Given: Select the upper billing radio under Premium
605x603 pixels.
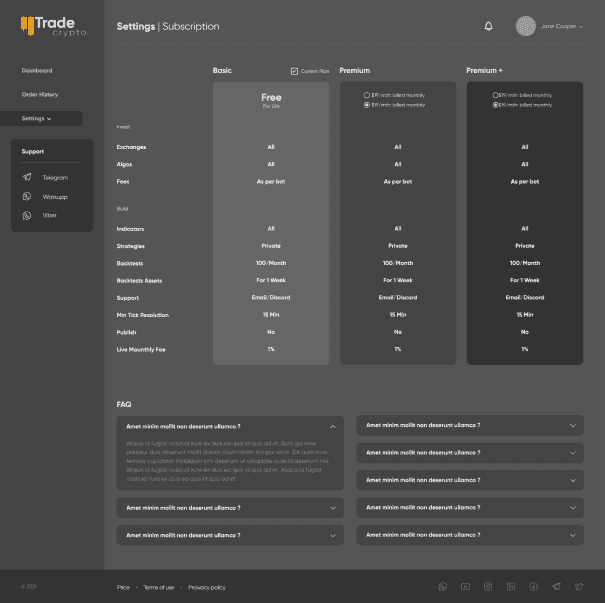Looking at the screenshot, I should pos(366,95).
